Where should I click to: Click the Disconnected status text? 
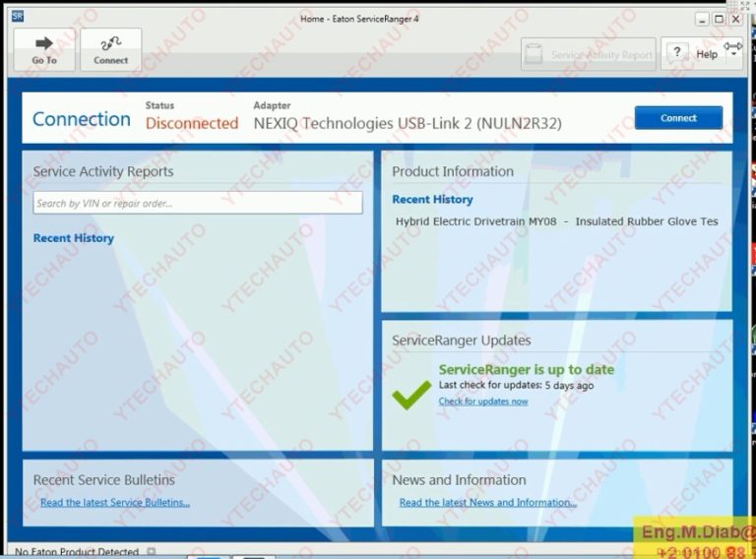pyautogui.click(x=192, y=123)
